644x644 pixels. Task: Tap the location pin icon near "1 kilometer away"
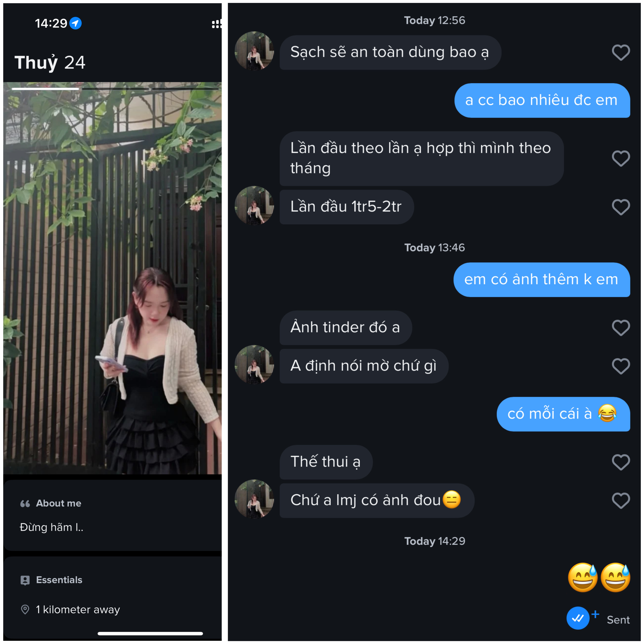[25, 609]
